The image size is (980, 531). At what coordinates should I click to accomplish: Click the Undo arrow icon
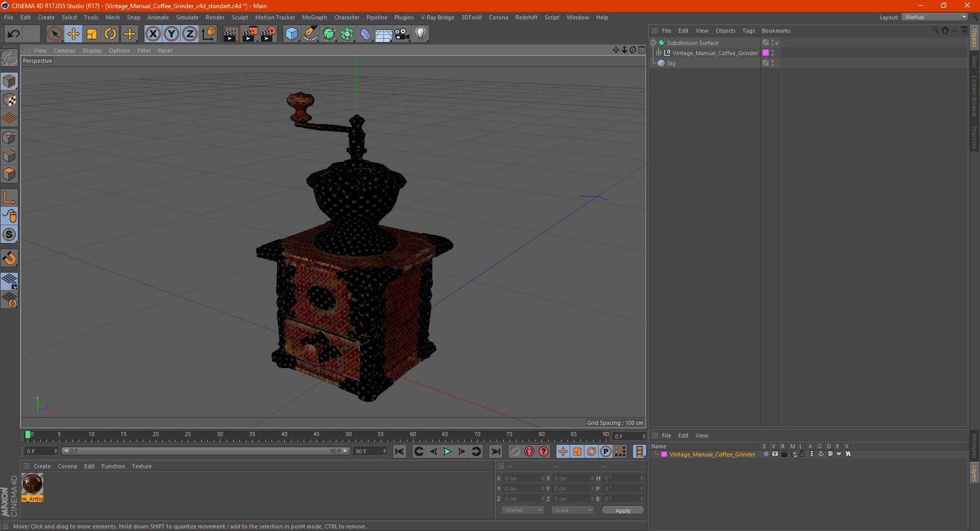pos(14,34)
